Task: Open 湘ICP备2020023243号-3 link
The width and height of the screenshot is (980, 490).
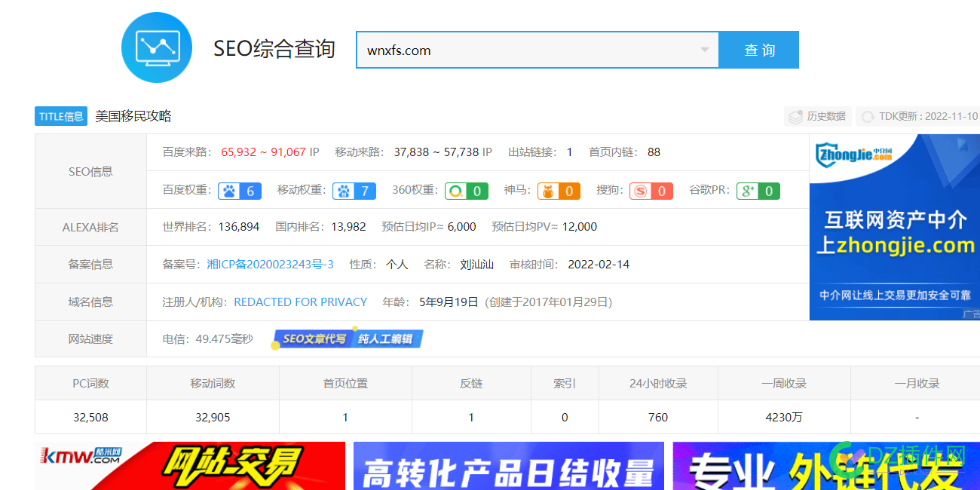Action: 271,265
